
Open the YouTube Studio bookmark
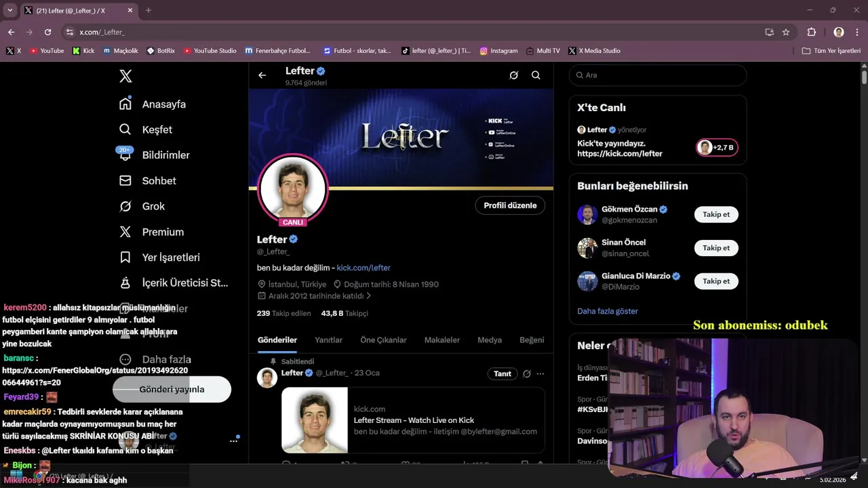point(210,51)
